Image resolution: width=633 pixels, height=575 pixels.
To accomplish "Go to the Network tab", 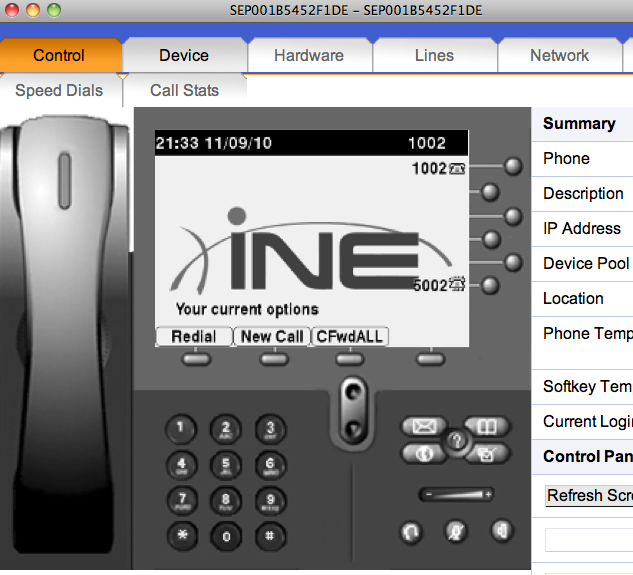I will pyautogui.click(x=560, y=55).
